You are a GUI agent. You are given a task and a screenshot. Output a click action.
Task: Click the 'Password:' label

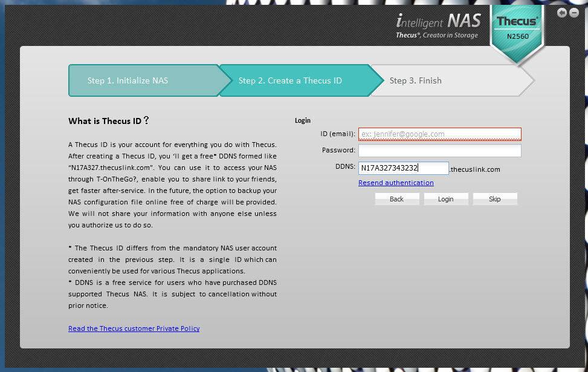[x=338, y=150]
